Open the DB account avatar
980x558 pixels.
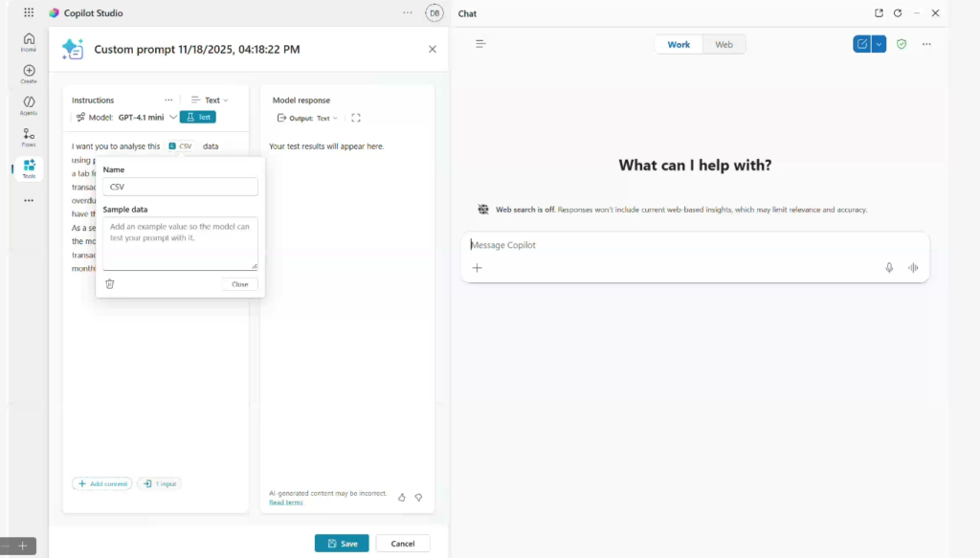tap(434, 12)
